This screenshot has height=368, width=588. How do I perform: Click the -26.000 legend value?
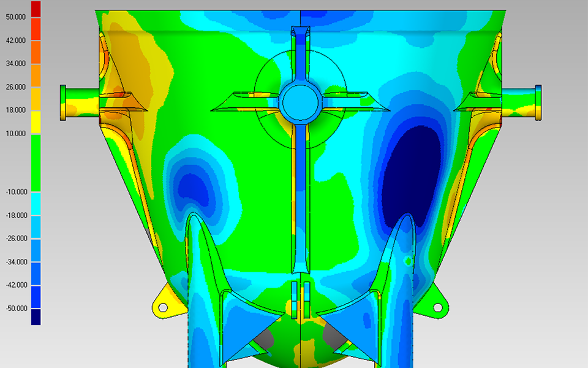tap(17, 238)
